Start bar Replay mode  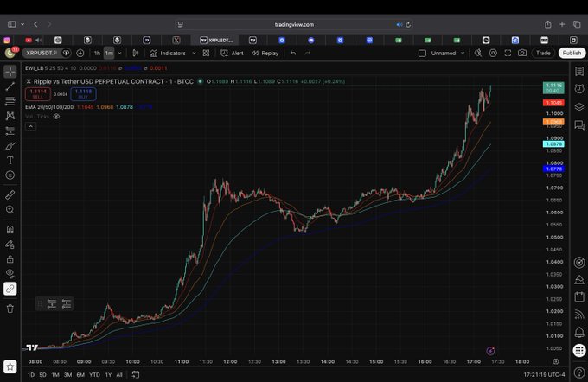(265, 54)
